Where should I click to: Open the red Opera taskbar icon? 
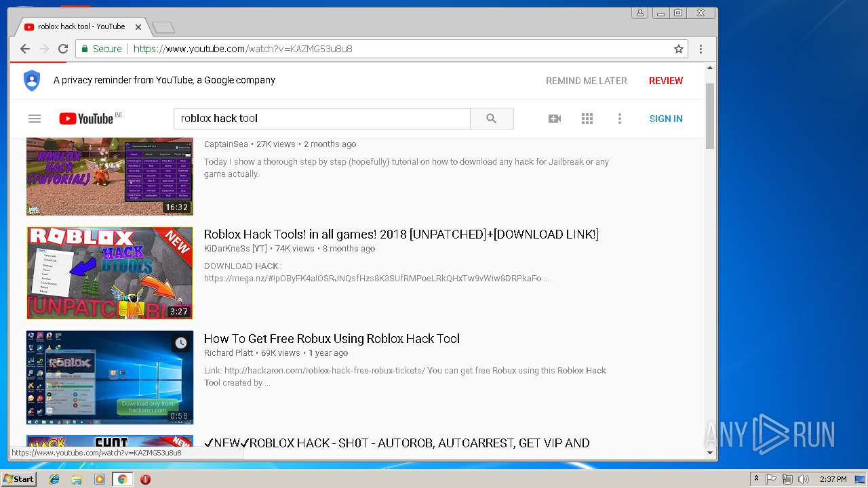pyautogui.click(x=145, y=479)
